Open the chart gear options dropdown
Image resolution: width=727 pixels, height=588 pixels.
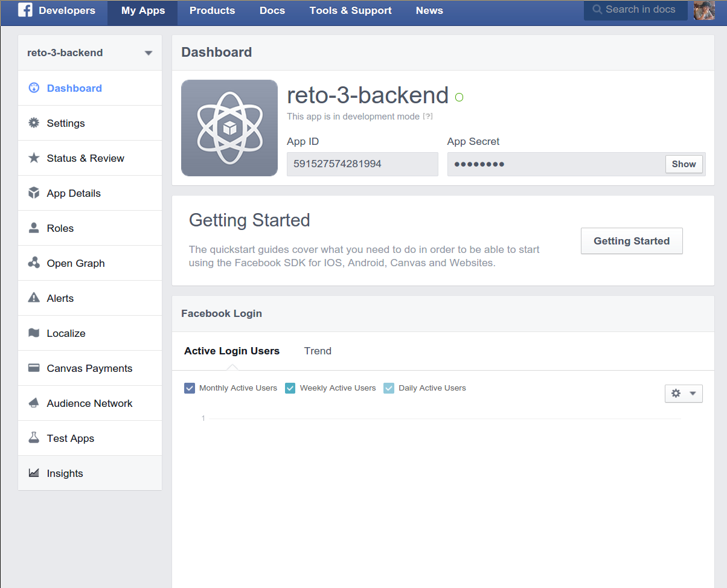(x=684, y=394)
